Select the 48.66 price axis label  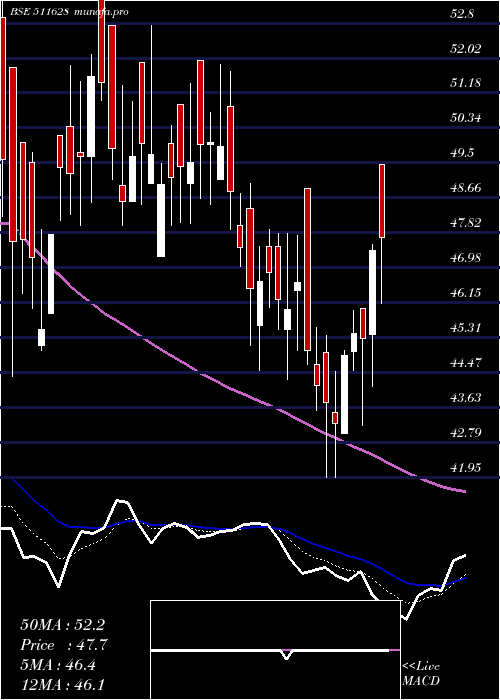466,188
